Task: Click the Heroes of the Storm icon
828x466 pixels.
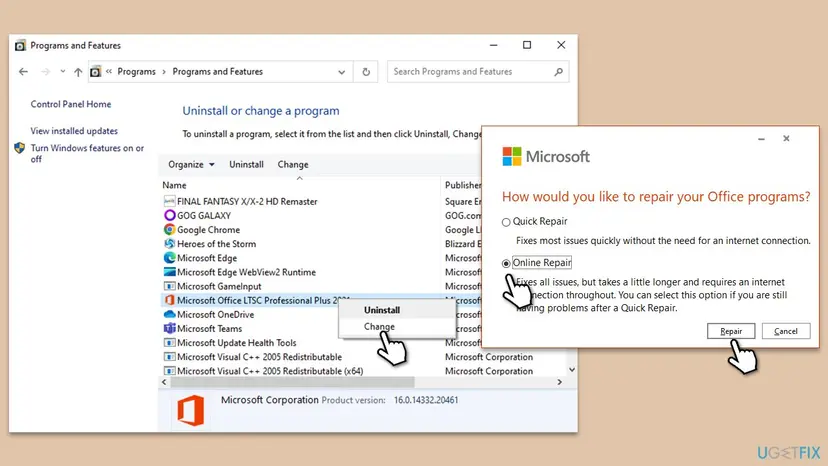Action: (169, 244)
